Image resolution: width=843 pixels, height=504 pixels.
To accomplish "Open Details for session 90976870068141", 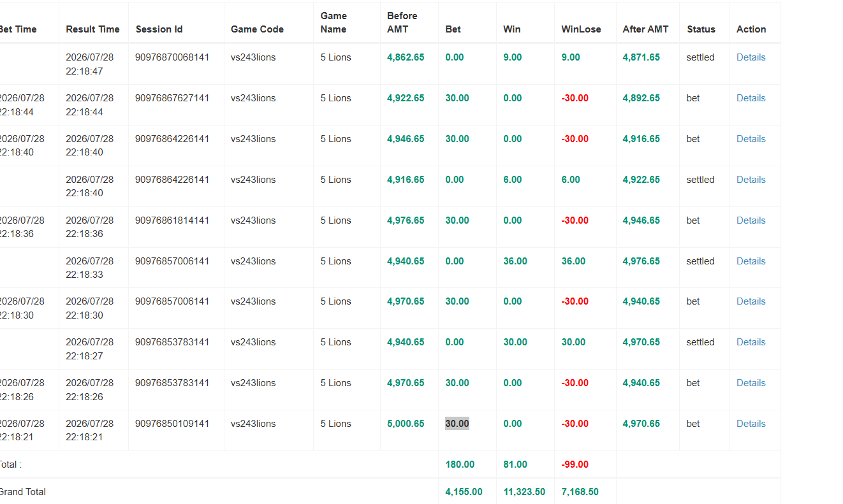I will click(751, 57).
